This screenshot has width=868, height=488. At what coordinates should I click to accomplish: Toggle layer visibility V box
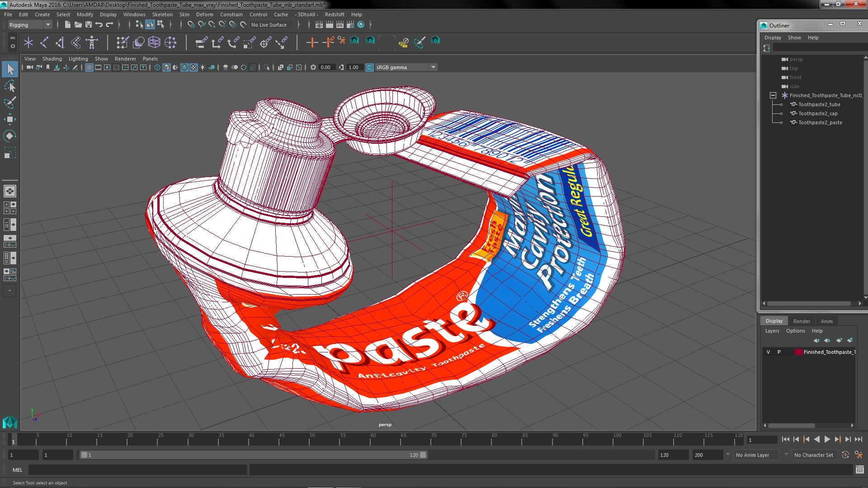(768, 352)
